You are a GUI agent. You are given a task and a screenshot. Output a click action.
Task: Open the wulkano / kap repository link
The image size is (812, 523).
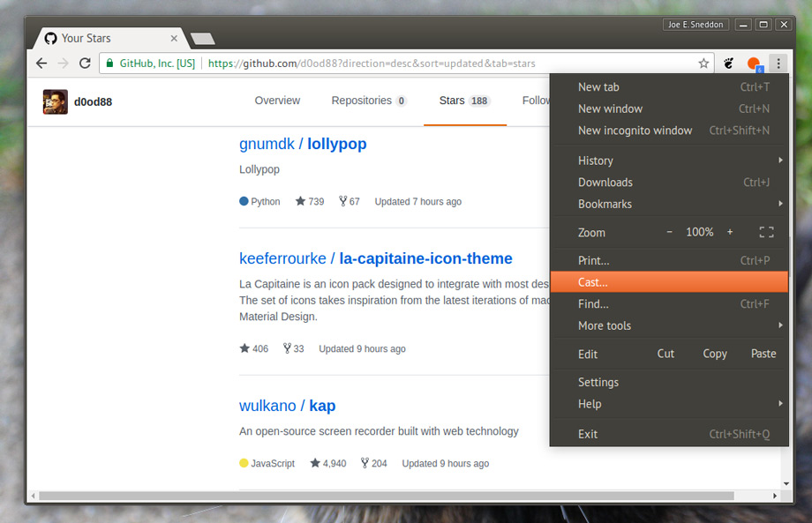click(x=288, y=406)
